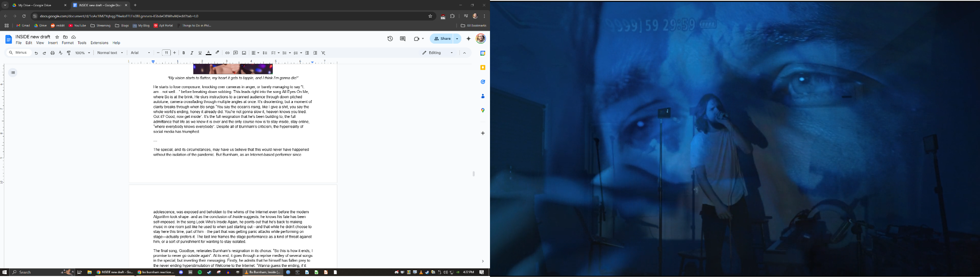This screenshot has width=980, height=277.
Task: Click the clear formatting icon
Action: tap(323, 53)
